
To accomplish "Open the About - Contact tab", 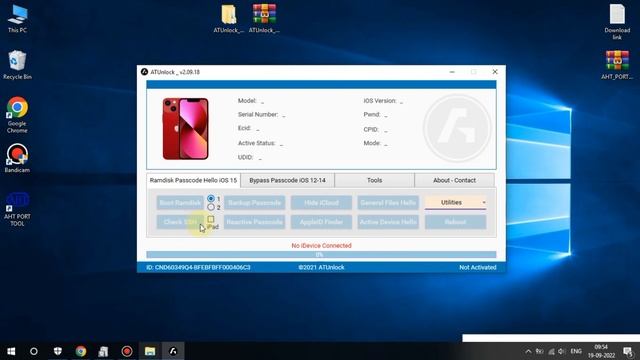I will [454, 180].
